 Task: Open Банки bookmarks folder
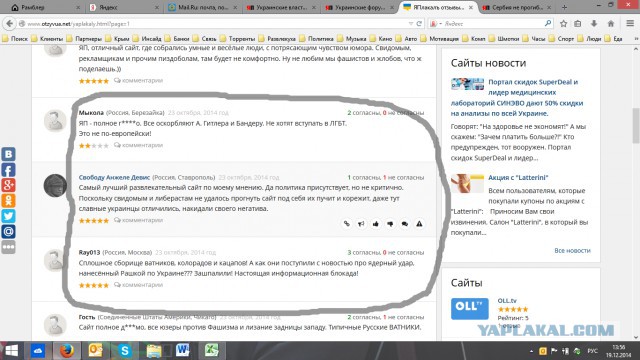pos(177,39)
